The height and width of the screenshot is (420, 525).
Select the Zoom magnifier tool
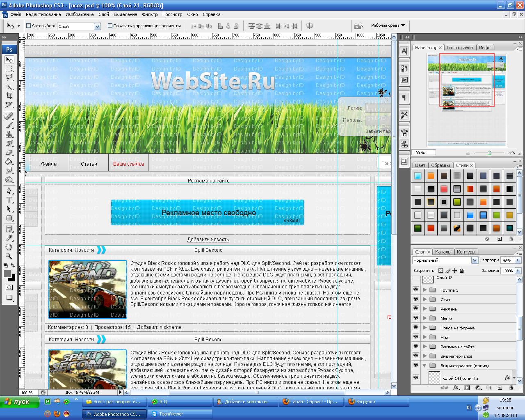(x=9, y=256)
